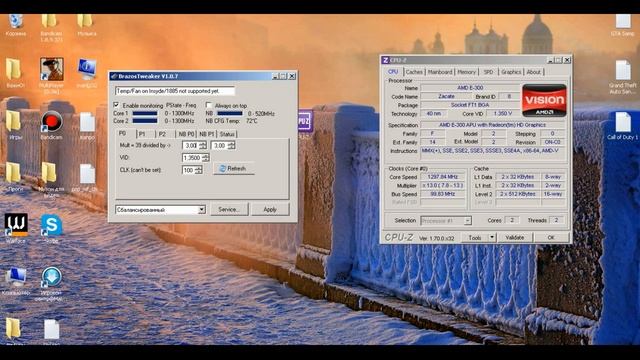Click the 'Zacate' Code Name value
This screenshot has height=360, width=640.
(446, 96)
